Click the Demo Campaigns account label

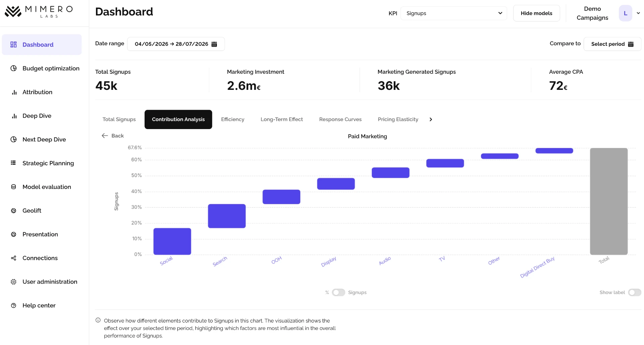[592, 13]
